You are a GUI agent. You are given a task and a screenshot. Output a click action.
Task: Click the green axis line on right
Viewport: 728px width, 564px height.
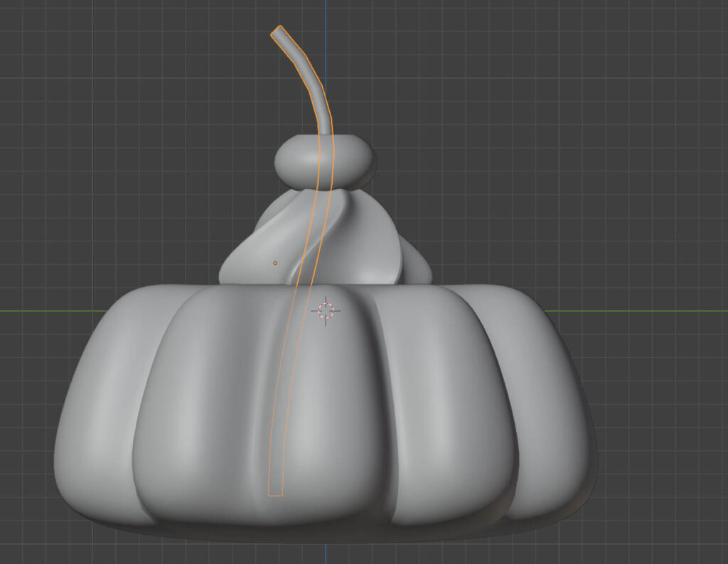click(x=640, y=310)
